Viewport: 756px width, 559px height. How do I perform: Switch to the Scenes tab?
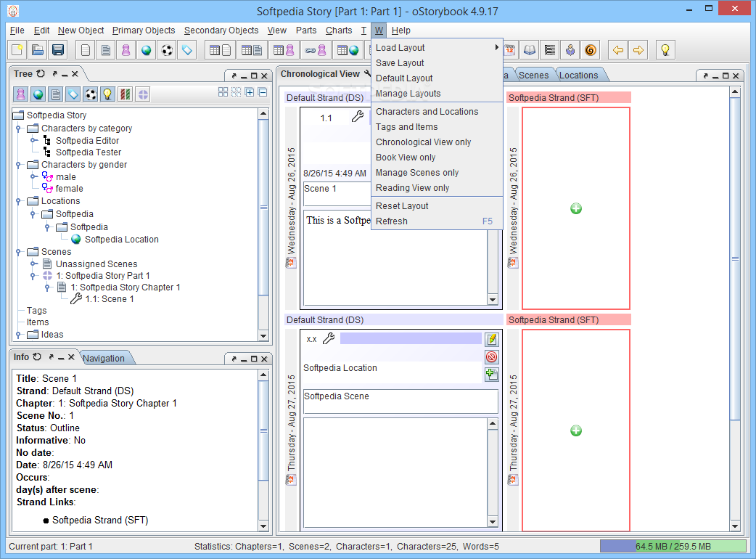pos(533,76)
